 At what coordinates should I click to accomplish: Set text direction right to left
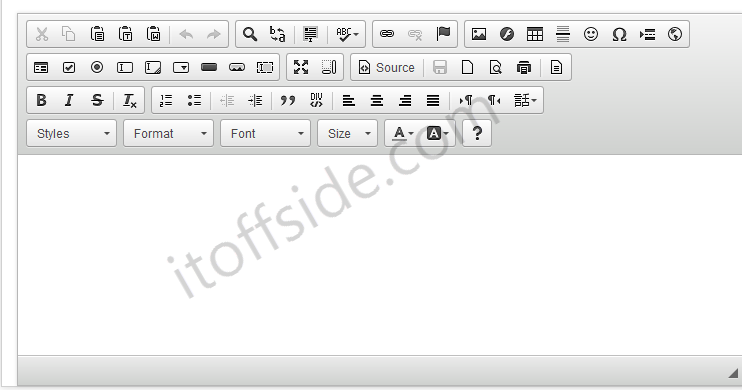tap(494, 100)
